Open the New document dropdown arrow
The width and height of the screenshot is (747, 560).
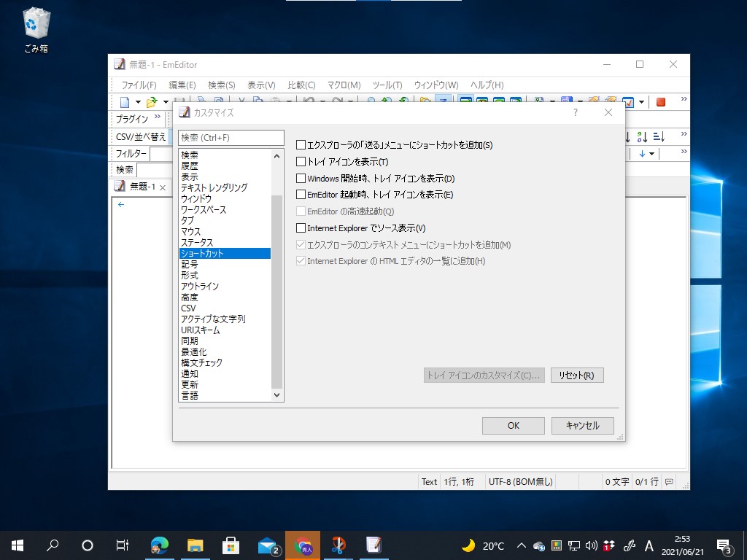[138, 101]
